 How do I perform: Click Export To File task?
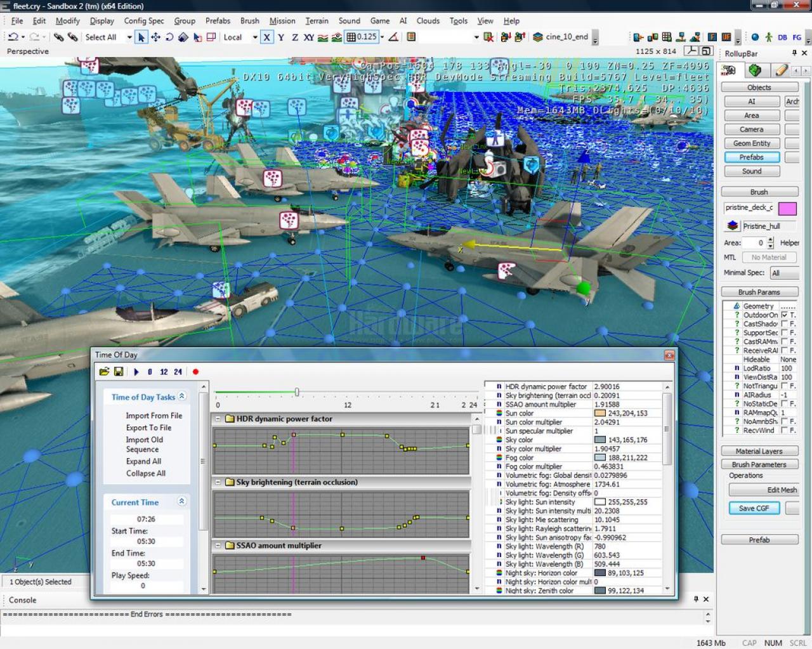148,428
